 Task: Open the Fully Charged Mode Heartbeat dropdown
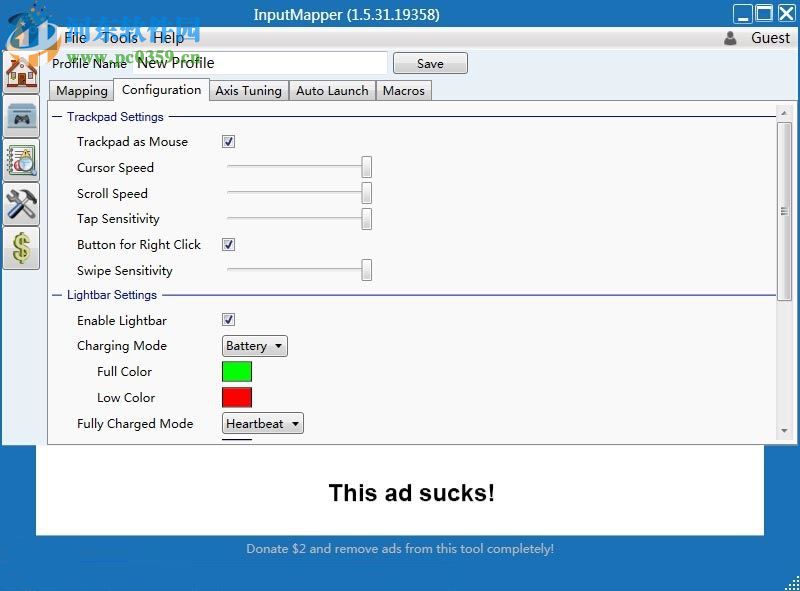pyautogui.click(x=263, y=424)
